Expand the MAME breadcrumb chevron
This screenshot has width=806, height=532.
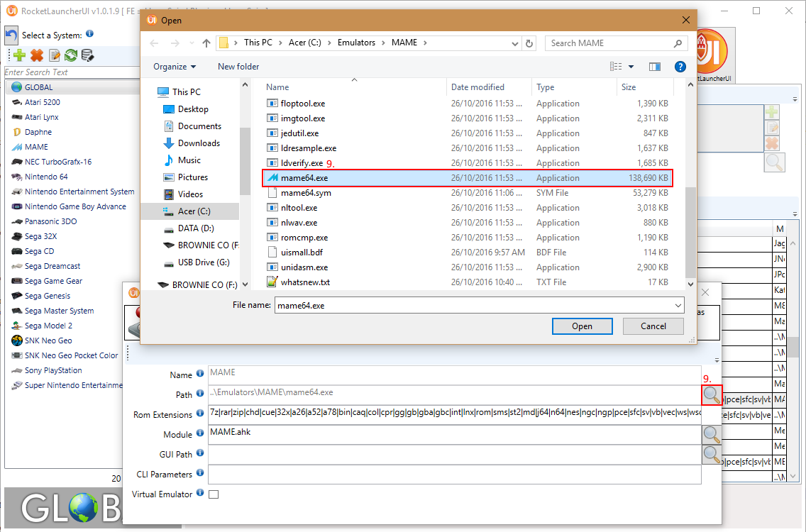pyautogui.click(x=425, y=43)
